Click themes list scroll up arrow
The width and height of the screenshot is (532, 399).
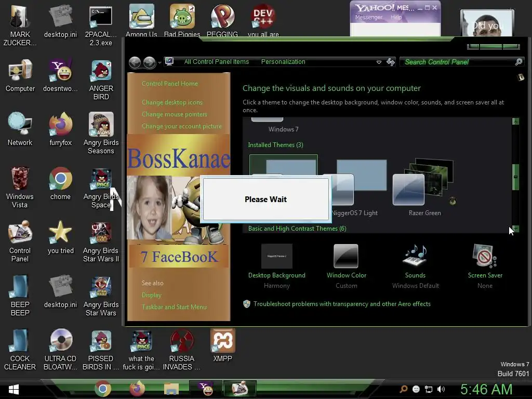515,121
